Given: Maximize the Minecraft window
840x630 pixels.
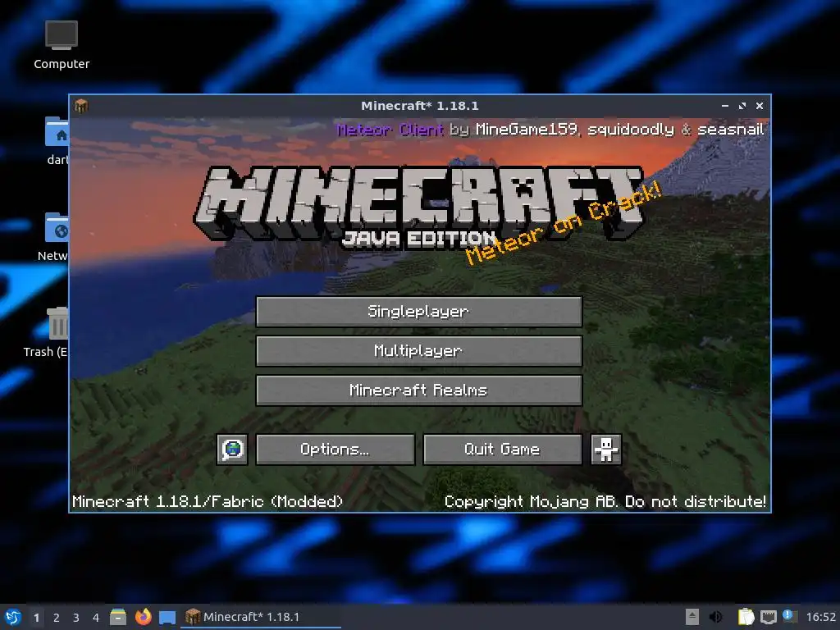Looking at the screenshot, I should coord(742,106).
